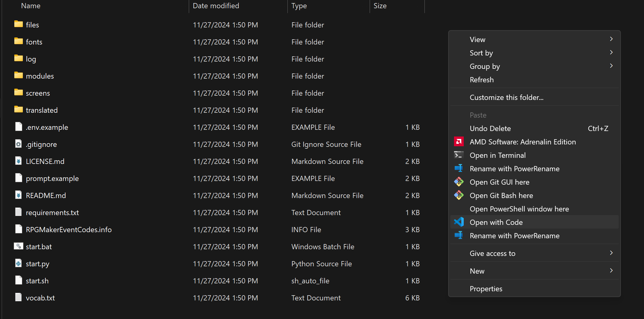Screen dimensions: 644x319
Task: Click the start.py Python file icon
Action: (x=19, y=263)
